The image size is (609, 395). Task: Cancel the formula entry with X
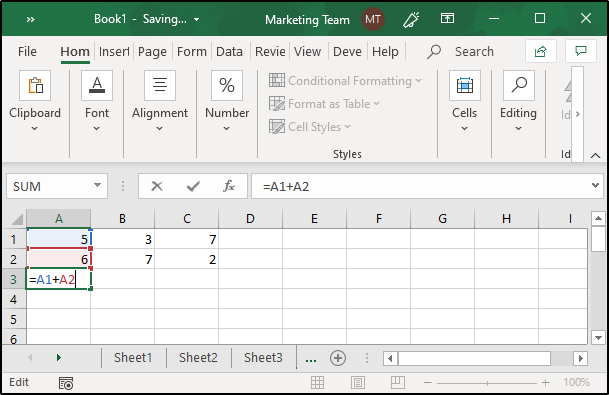coord(157,186)
